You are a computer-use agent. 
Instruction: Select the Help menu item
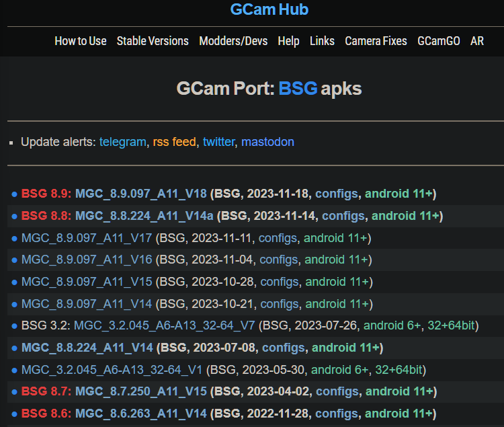point(288,41)
